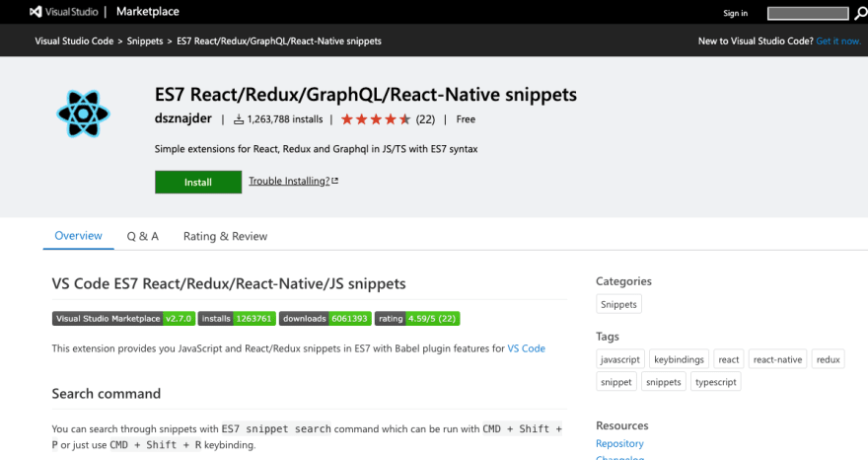This screenshot has width=868, height=460.
Task: Open the Marketplace home link
Action: coord(147,12)
